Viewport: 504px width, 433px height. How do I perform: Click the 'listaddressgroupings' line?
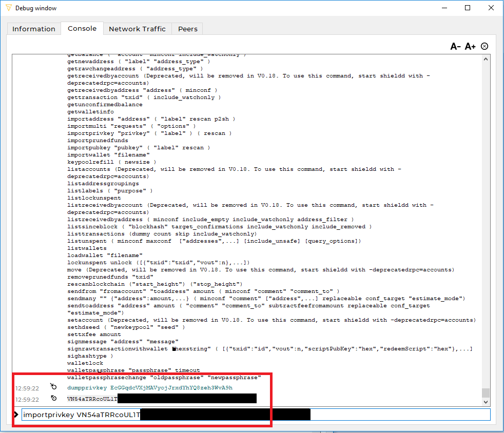[103, 184]
